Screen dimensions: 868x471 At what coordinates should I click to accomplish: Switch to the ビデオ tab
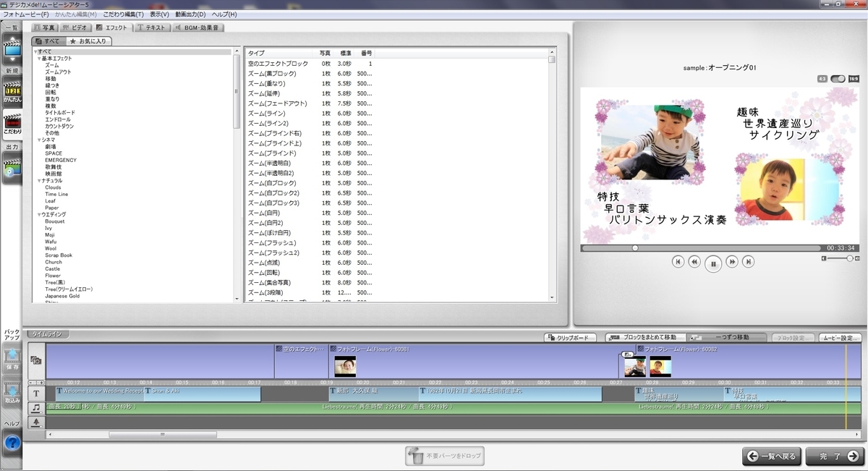75,27
